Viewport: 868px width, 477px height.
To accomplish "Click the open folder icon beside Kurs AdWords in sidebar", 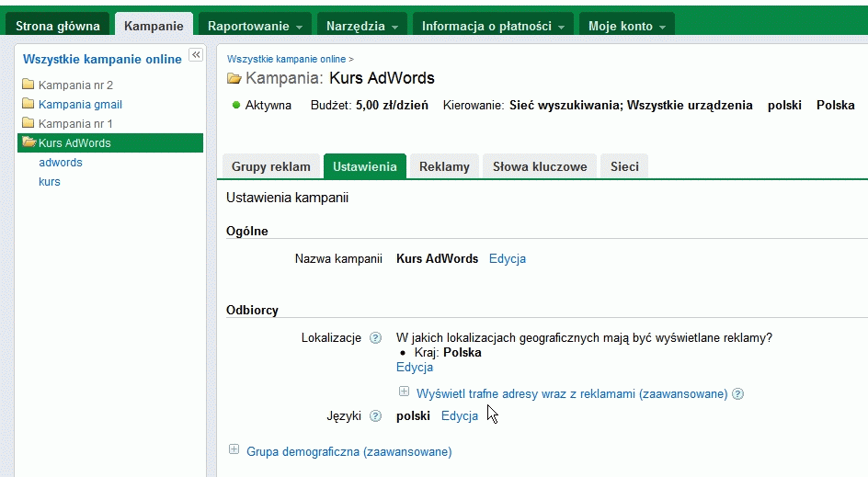I will 29,142.
